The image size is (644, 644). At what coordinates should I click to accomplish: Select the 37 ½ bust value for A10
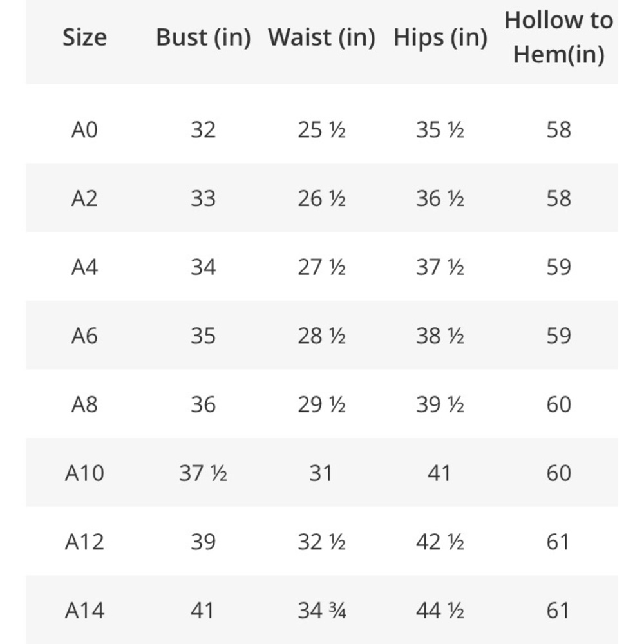click(x=204, y=473)
